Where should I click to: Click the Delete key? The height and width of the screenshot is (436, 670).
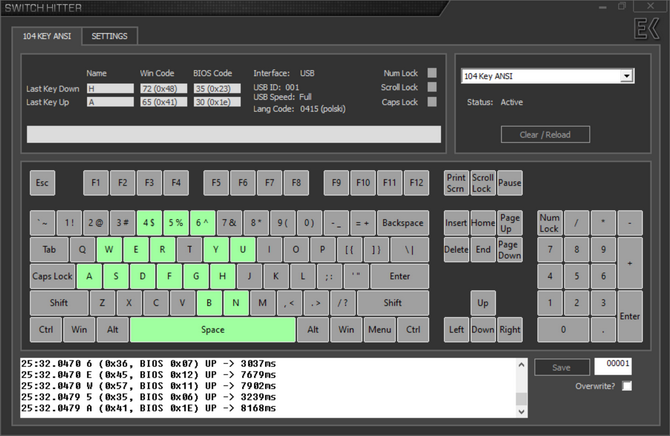tap(456, 250)
